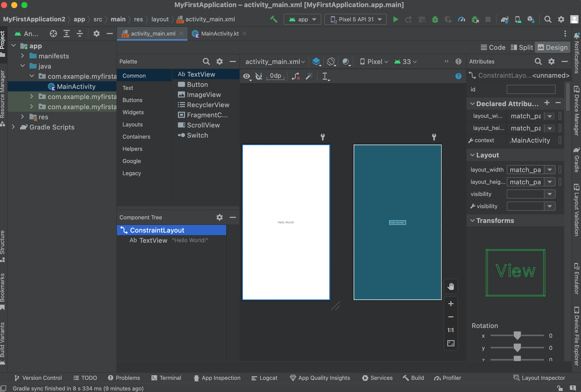Open the Logcat tool window

tap(264, 378)
